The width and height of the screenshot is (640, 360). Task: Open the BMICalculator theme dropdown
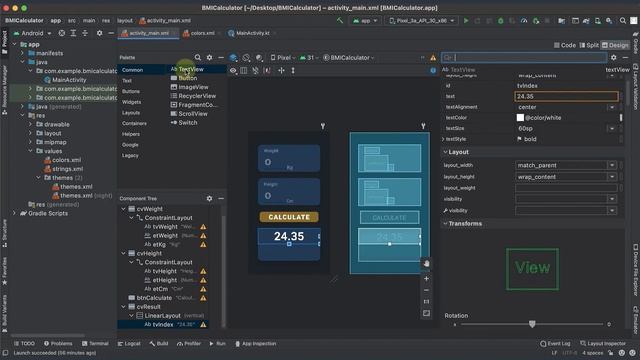click(x=349, y=58)
